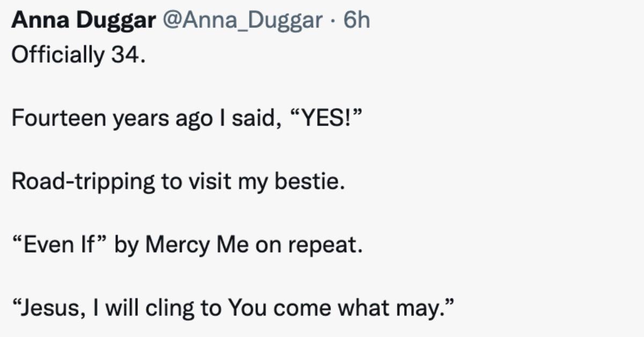The image size is (644, 337).
Task: Click the word "Fourteen" in the tweet
Action: click(x=59, y=119)
